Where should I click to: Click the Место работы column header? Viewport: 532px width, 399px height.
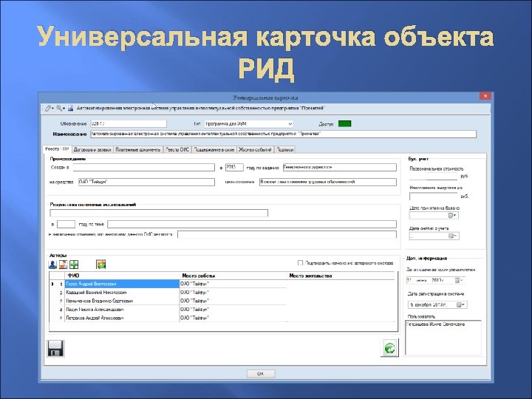point(233,276)
